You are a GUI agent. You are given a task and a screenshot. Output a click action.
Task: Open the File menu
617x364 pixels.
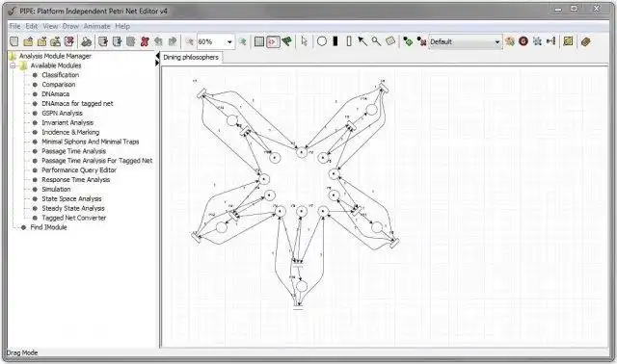(x=15, y=26)
